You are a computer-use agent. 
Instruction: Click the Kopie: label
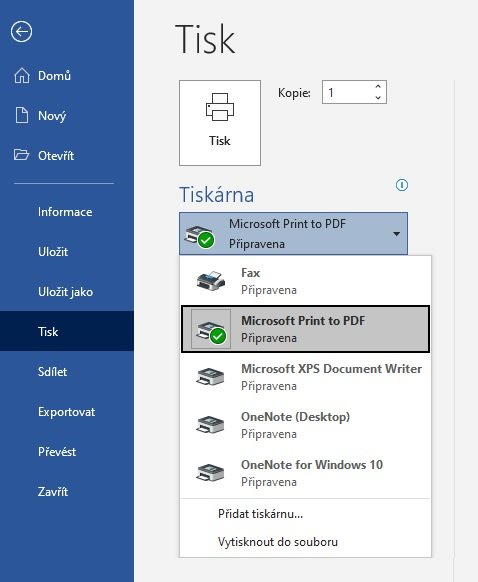coord(294,93)
